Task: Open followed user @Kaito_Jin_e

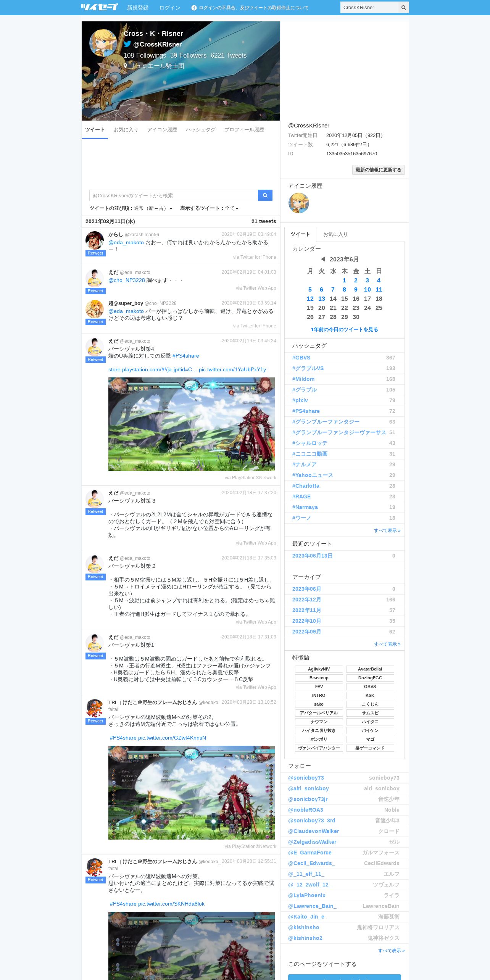Action: (x=306, y=917)
